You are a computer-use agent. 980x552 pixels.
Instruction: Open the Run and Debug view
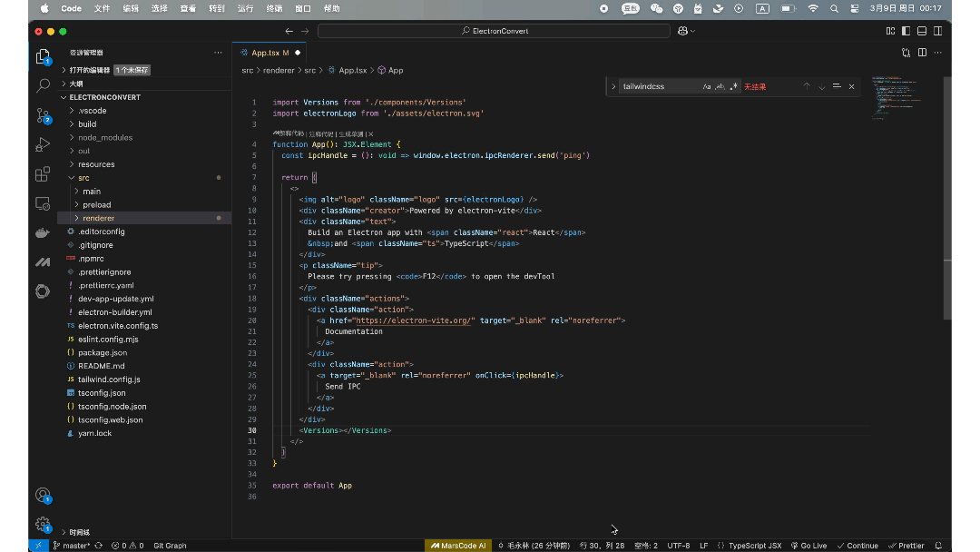pos(43,144)
